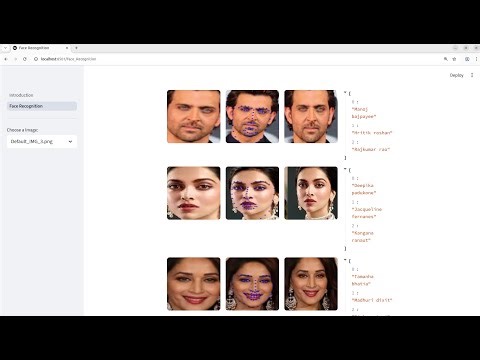Screen dimensions: 480x360
Task: Click the "Hrithik roshan" JSON value
Action: 372,133
